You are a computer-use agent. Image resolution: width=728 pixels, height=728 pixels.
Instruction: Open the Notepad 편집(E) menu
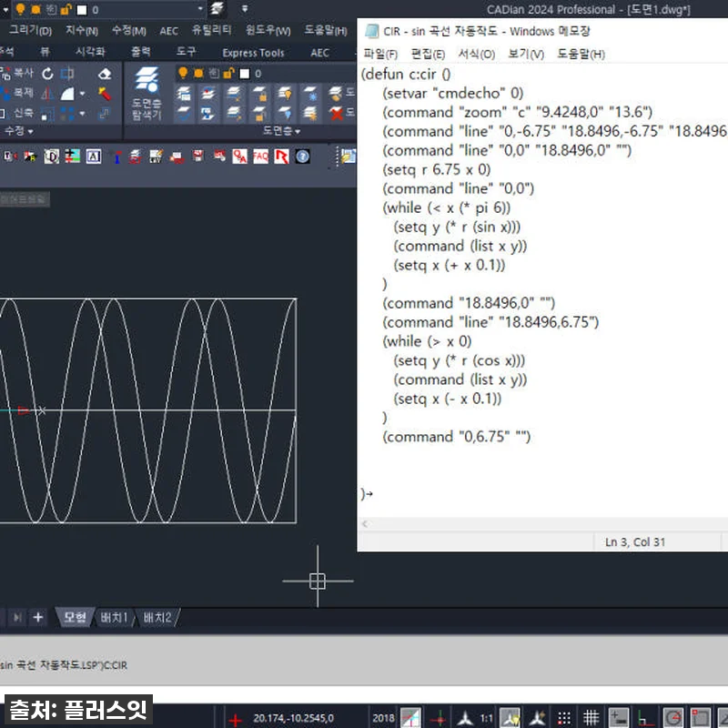coord(428,54)
